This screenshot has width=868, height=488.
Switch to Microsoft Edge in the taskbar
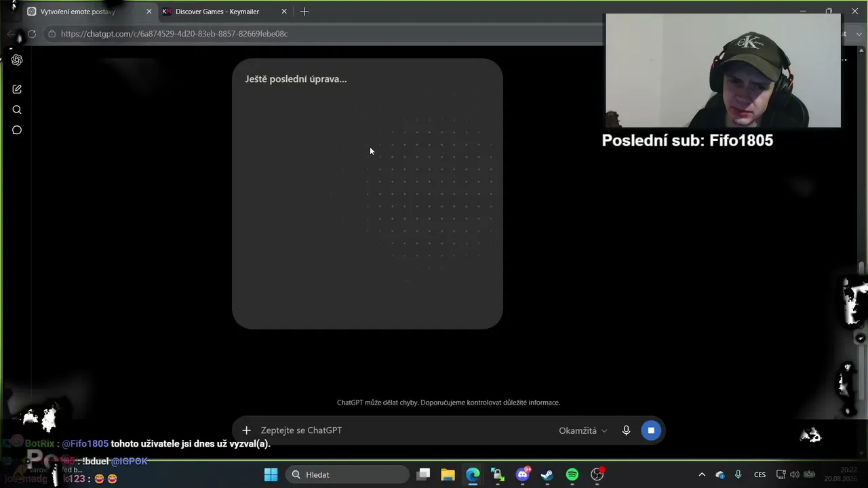point(473,474)
